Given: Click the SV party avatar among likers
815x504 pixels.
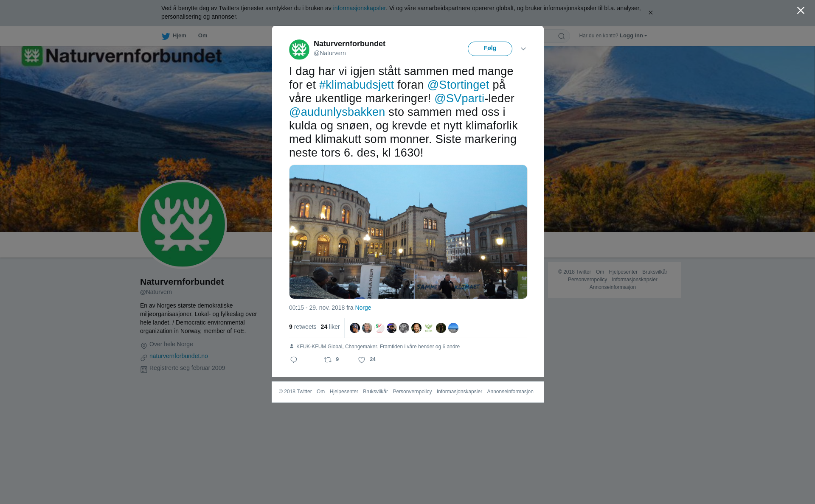Looking at the screenshot, I should [379, 328].
